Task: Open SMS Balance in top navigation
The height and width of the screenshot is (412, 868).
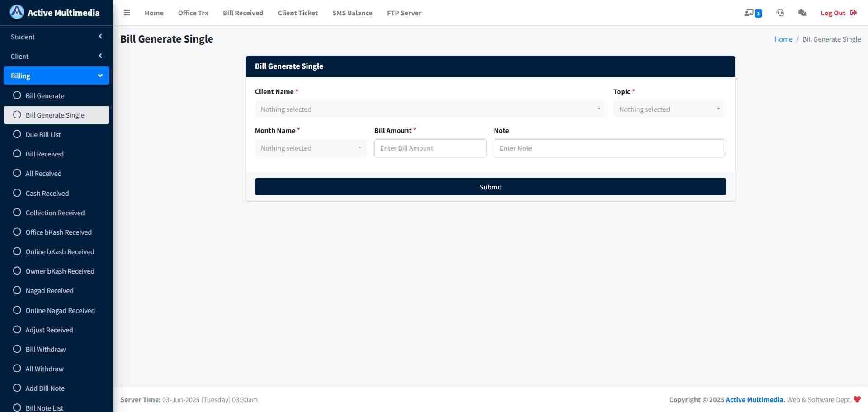Action: click(352, 13)
